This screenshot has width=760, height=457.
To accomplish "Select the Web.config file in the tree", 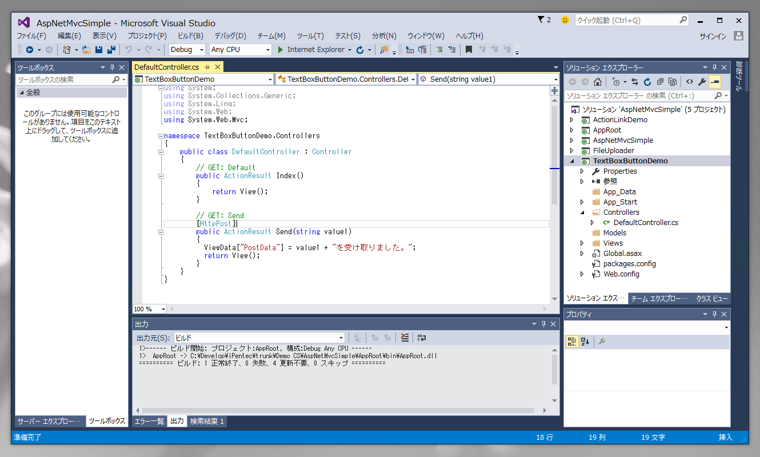I will (x=621, y=274).
